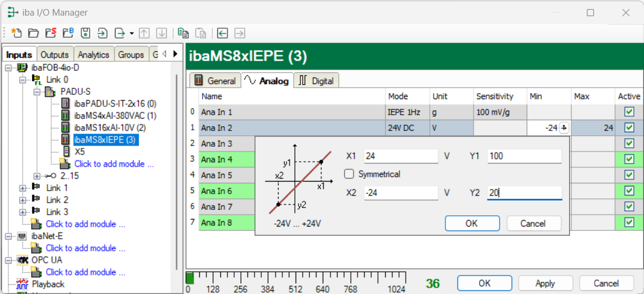Collapse the Link 0 tree node
The width and height of the screenshot is (644, 294).
coord(23,79)
